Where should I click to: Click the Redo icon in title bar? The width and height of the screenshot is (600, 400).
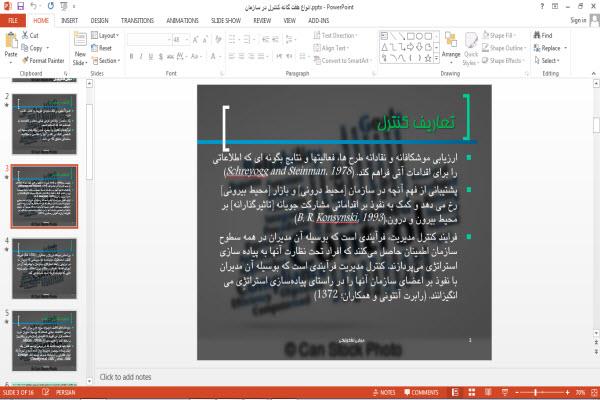tap(51, 6)
